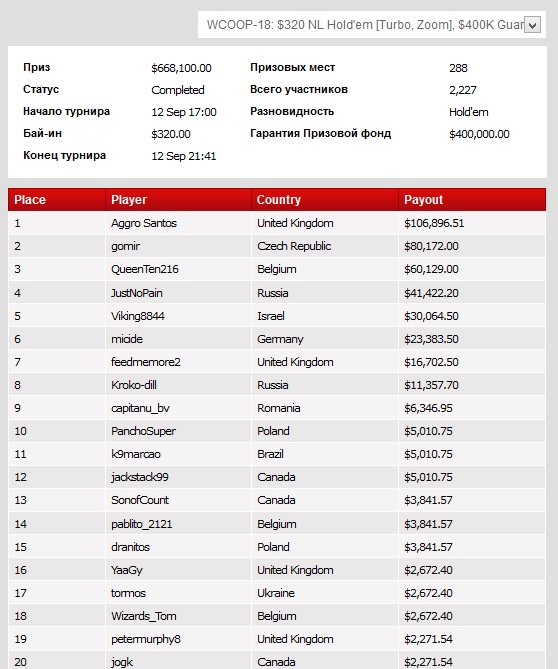This screenshot has width=558, height=669.
Task: Sort by the Player column header
Action: click(129, 200)
